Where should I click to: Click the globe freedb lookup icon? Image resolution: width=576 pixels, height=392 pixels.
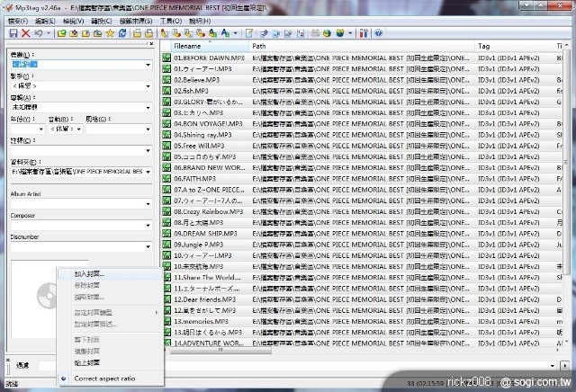(327, 33)
